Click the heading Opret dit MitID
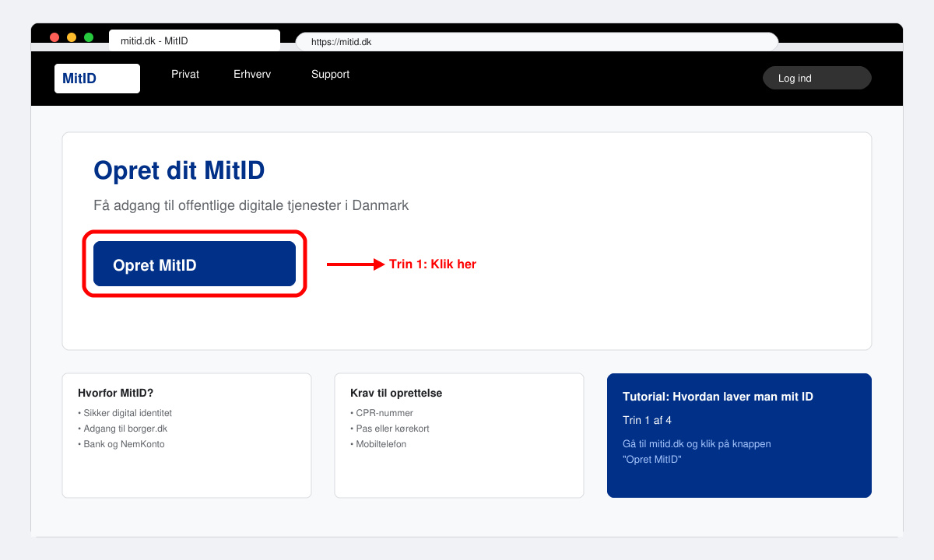 (179, 170)
